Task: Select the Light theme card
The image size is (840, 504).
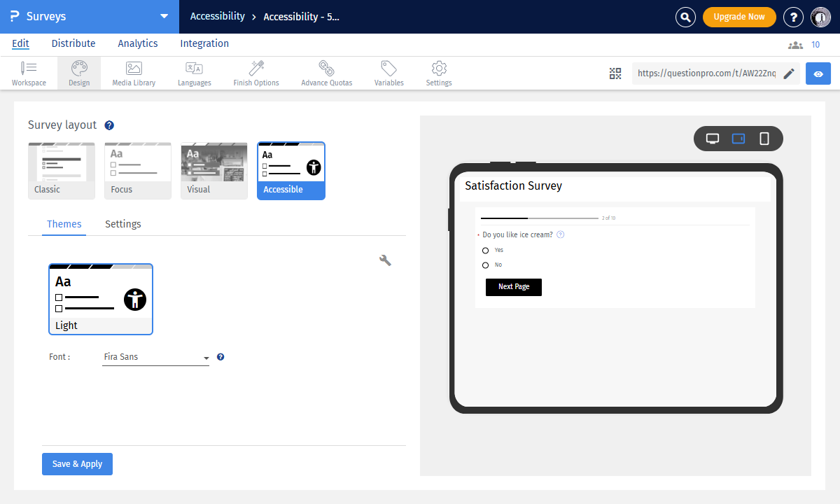Action: click(x=100, y=299)
